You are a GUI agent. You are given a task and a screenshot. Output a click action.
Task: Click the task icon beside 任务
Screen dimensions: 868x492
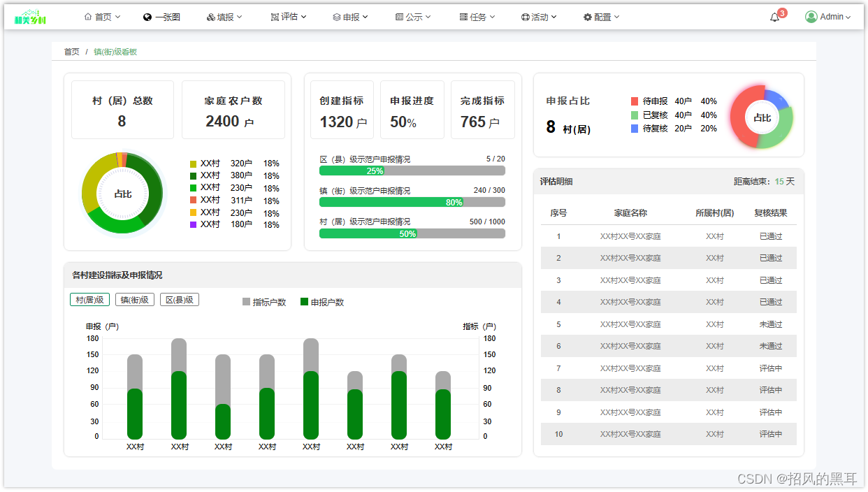463,17
